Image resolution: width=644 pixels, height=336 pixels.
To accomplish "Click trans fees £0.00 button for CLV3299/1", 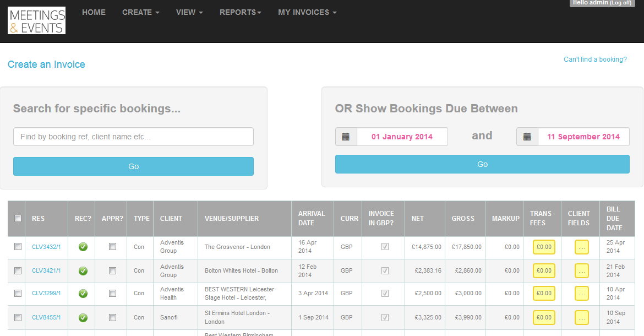I will pyautogui.click(x=544, y=293).
